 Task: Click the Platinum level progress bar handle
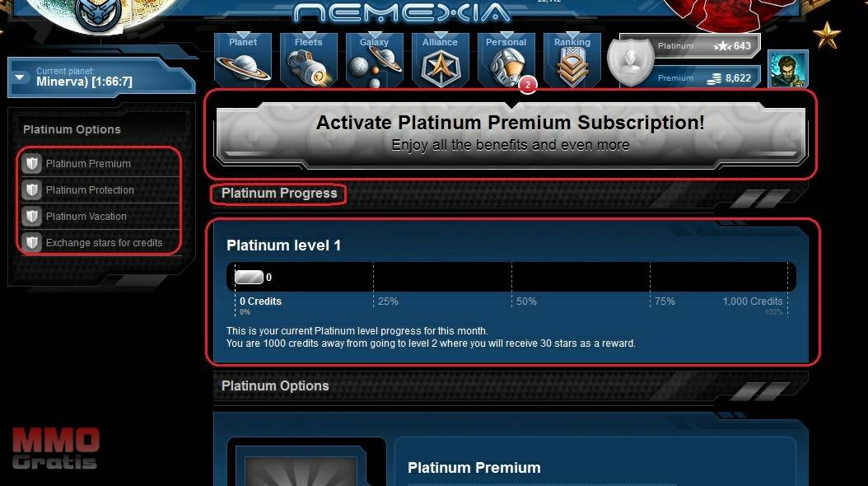tap(249, 277)
